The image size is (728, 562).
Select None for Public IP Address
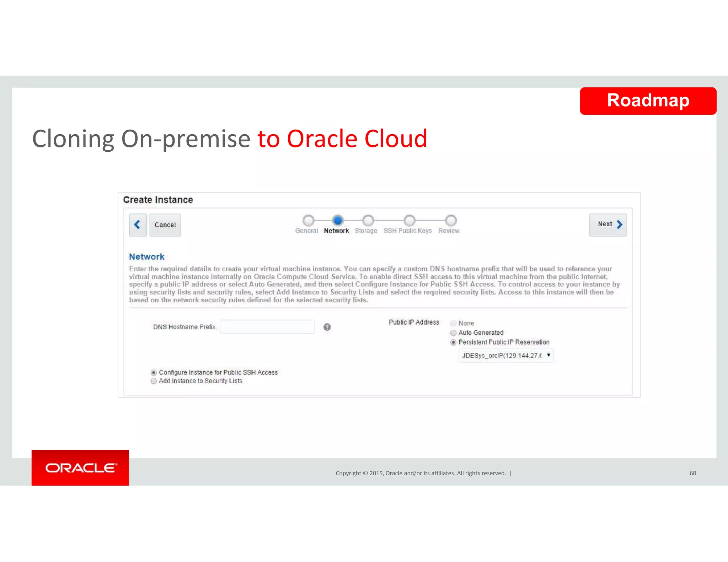[453, 323]
